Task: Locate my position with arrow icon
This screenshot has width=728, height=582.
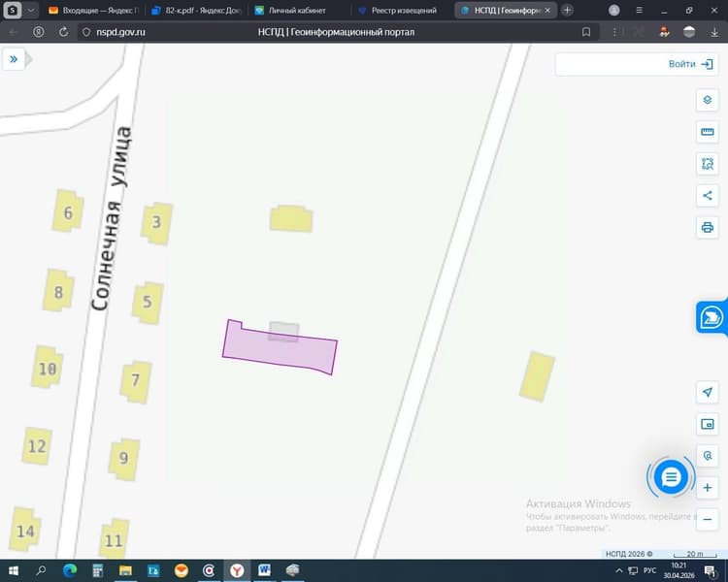Action: [707, 392]
